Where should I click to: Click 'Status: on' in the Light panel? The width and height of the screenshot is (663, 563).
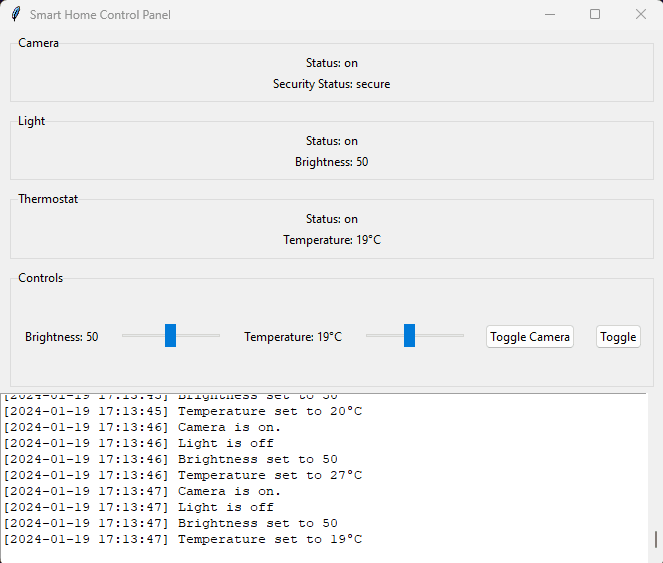point(332,141)
